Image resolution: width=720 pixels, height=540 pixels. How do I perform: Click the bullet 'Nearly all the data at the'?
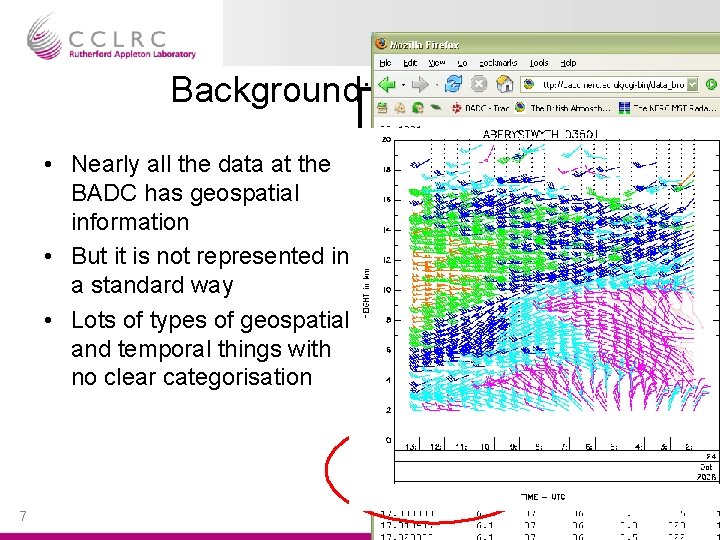click(x=201, y=164)
